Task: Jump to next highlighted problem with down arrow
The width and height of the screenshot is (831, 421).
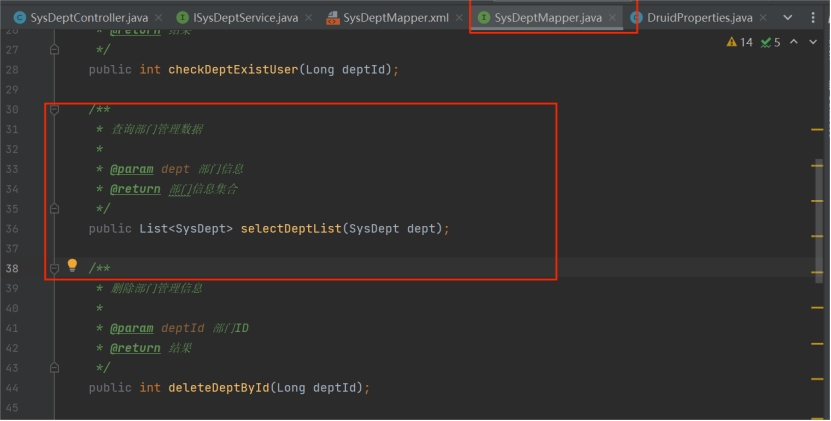Action: (x=812, y=43)
